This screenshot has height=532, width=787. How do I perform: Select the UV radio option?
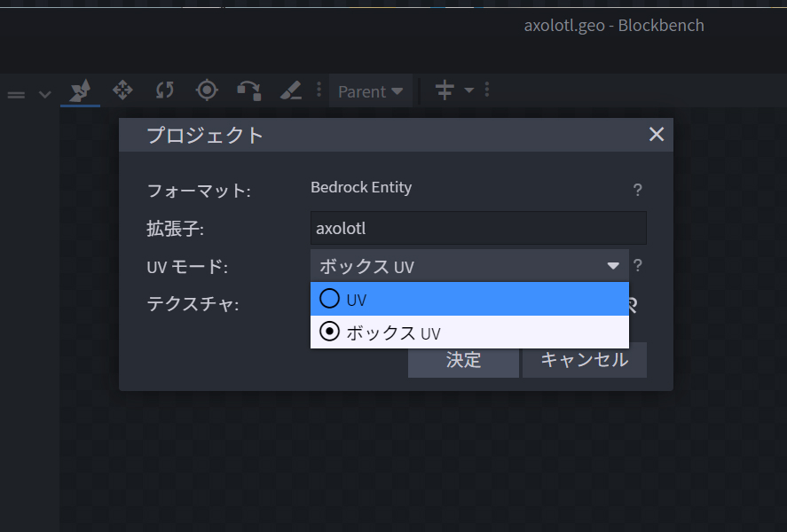[469, 299]
